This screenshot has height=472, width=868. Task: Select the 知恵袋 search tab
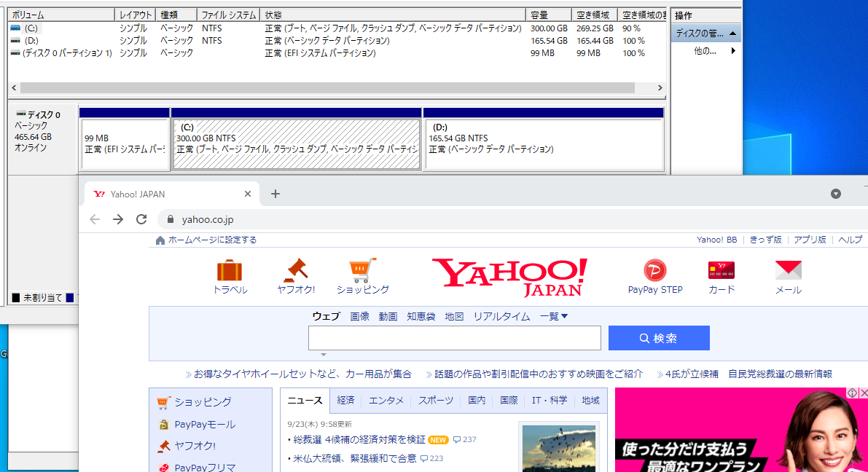pos(421,317)
